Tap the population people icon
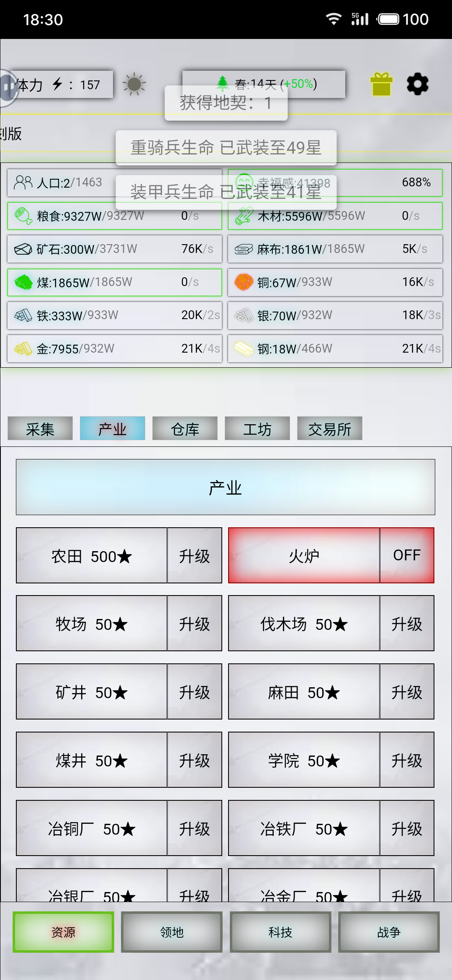452x980 pixels. (x=23, y=183)
